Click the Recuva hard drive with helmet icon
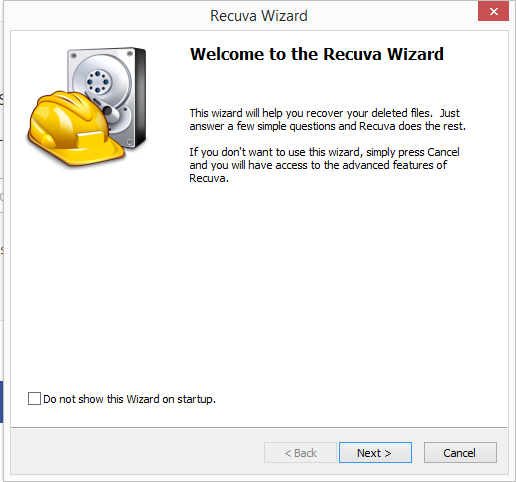 87,107
